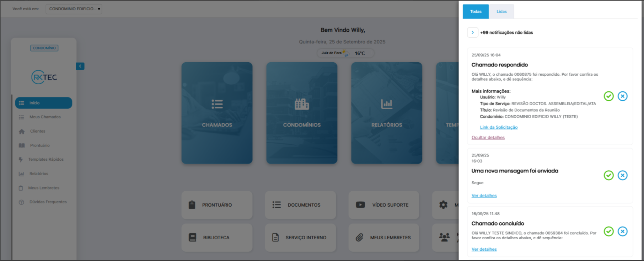644x261 pixels.
Task: Open the condominium selector dropdown
Action: point(74,9)
